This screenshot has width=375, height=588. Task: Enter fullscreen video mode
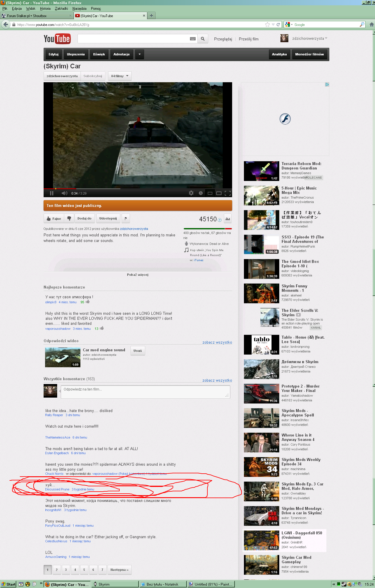click(227, 193)
